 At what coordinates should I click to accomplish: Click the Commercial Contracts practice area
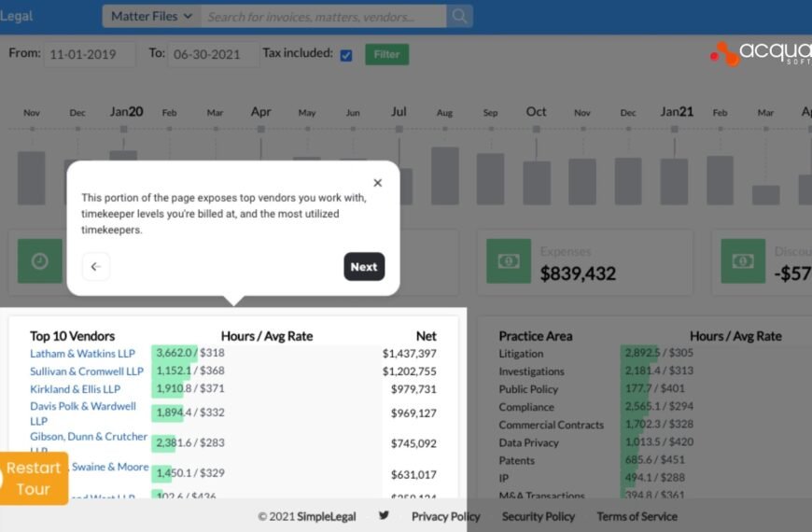pyautogui.click(x=551, y=425)
